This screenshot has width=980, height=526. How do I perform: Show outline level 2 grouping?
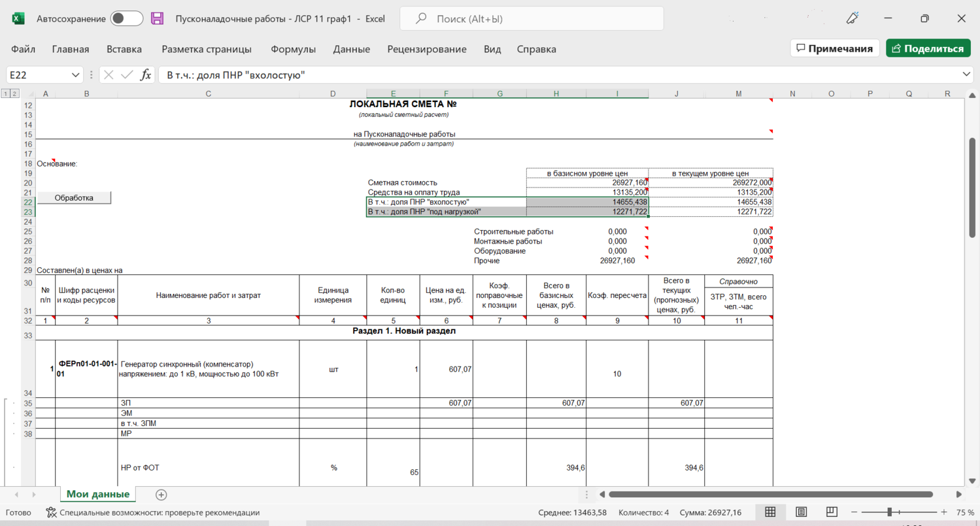[14, 94]
